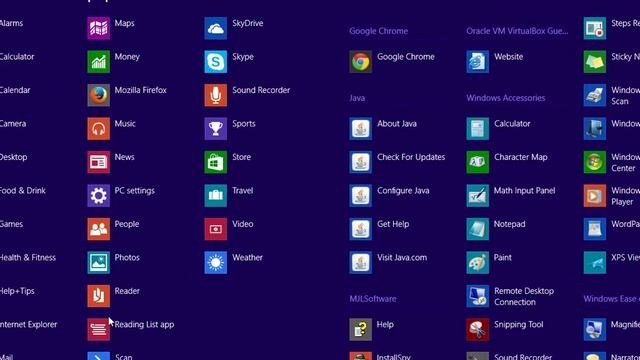Open Windows Fax and Scan icon

(x=595, y=95)
